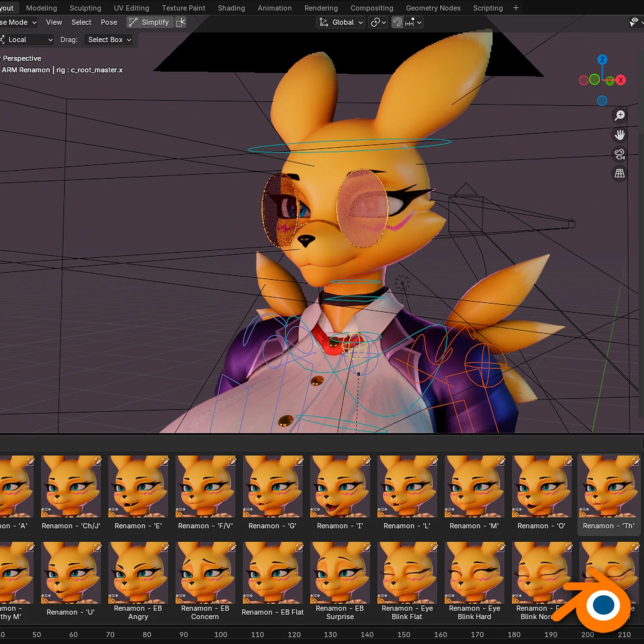The height and width of the screenshot is (644, 644).
Task: Open the Global transform orientation dropdown
Action: 340,22
